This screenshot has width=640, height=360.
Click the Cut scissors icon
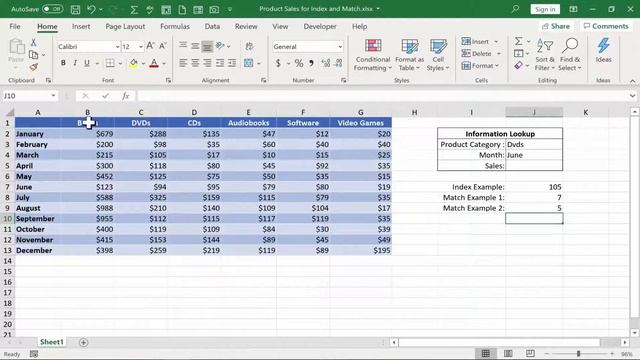point(33,42)
